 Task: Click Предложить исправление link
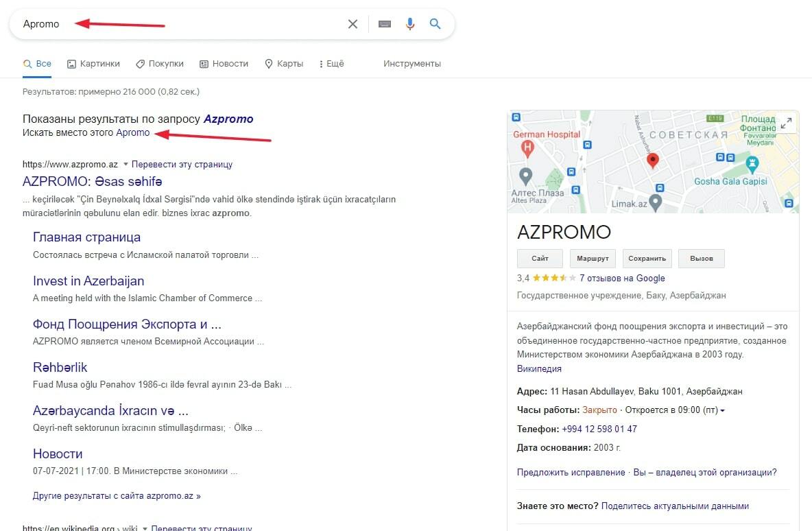coord(571,473)
